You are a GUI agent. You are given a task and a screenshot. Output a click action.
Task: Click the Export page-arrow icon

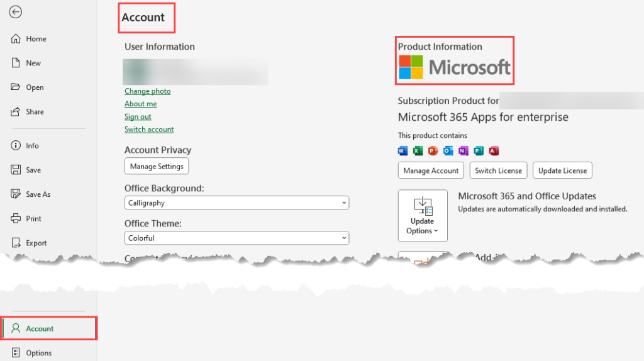(x=16, y=243)
